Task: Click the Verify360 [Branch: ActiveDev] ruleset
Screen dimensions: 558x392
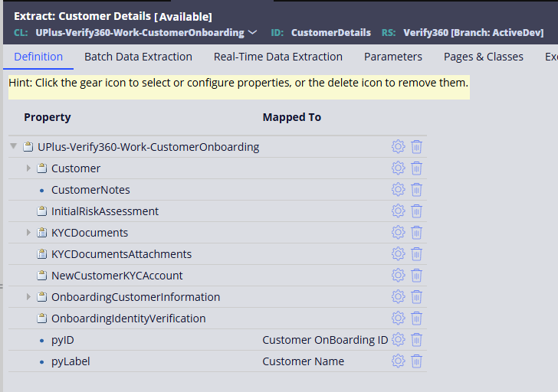Action: pos(474,33)
